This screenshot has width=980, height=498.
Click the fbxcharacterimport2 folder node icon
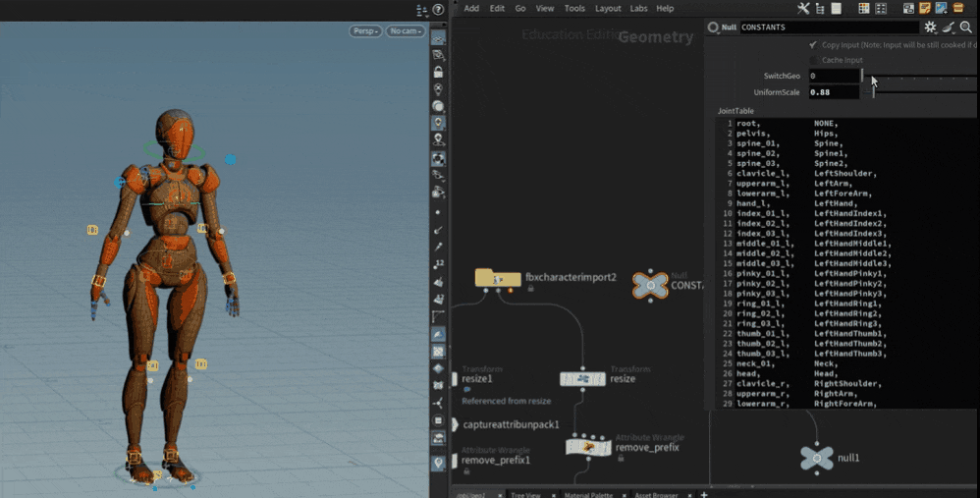point(498,277)
